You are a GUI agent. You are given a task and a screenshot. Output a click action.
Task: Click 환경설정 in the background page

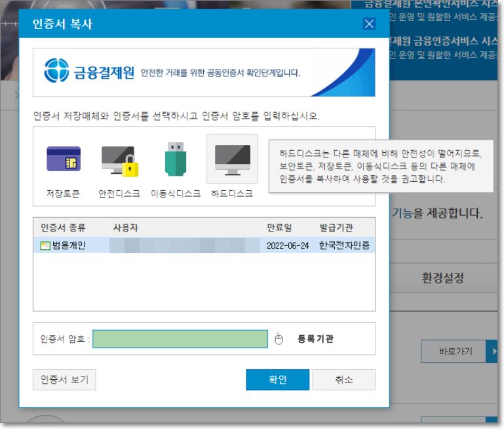click(442, 278)
